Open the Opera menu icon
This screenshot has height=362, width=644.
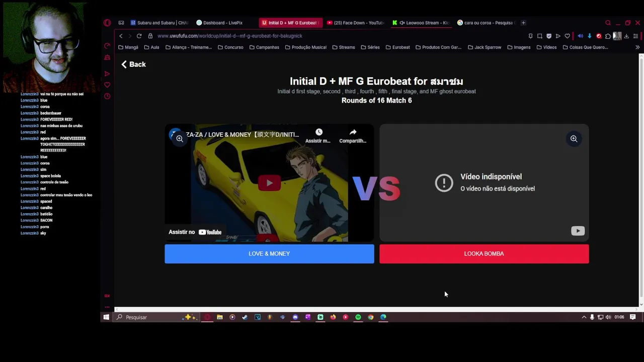[x=107, y=23]
